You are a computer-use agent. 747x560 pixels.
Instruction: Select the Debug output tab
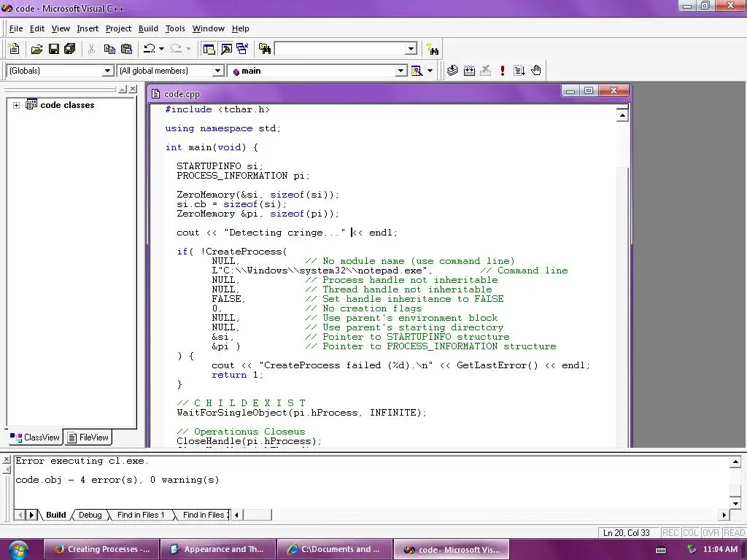[x=90, y=515]
